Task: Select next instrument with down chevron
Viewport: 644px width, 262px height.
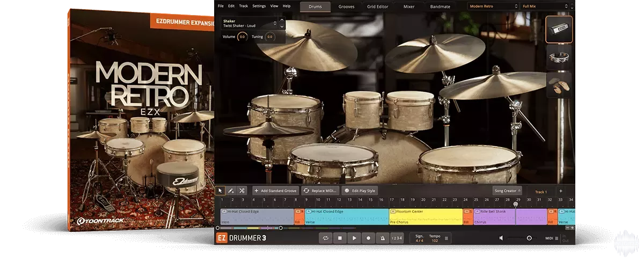Action: [282, 26]
